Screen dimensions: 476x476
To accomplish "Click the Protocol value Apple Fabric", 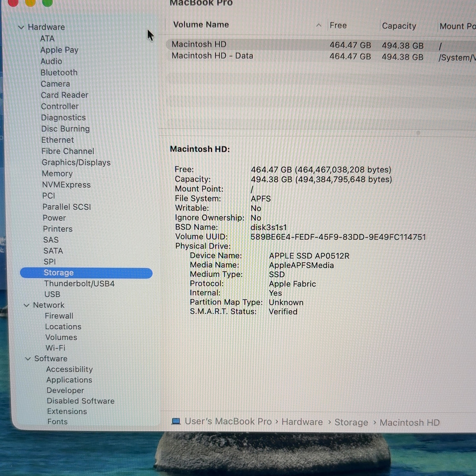I will (x=292, y=284).
